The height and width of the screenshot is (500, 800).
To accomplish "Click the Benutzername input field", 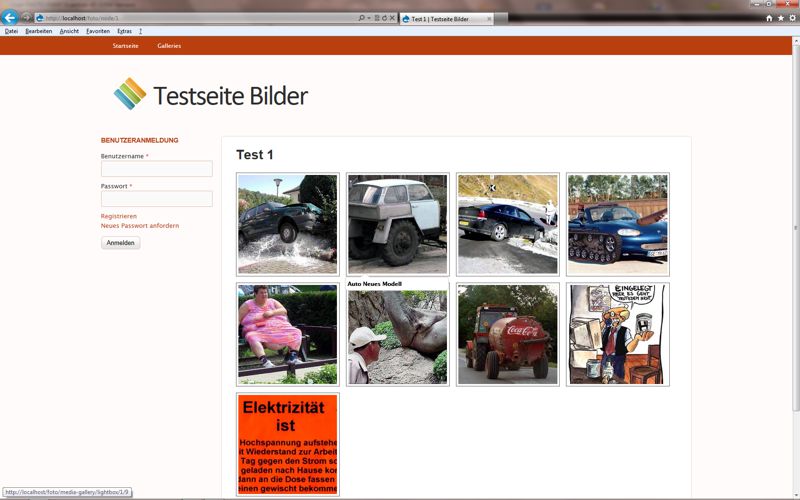I will (x=157, y=169).
